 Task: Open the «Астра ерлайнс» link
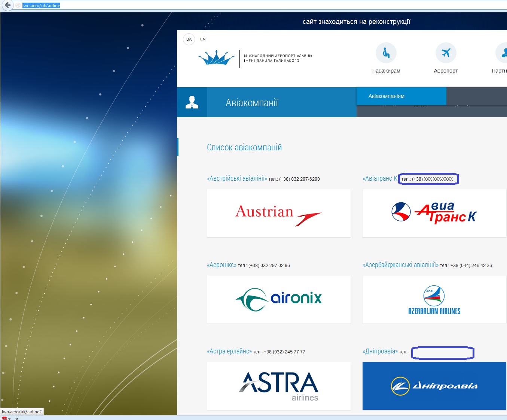(x=229, y=352)
